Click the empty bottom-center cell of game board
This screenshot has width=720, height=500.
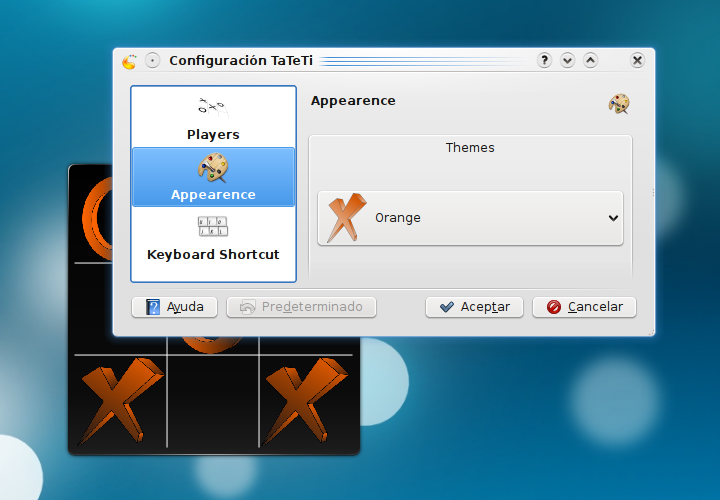pyautogui.click(x=213, y=401)
